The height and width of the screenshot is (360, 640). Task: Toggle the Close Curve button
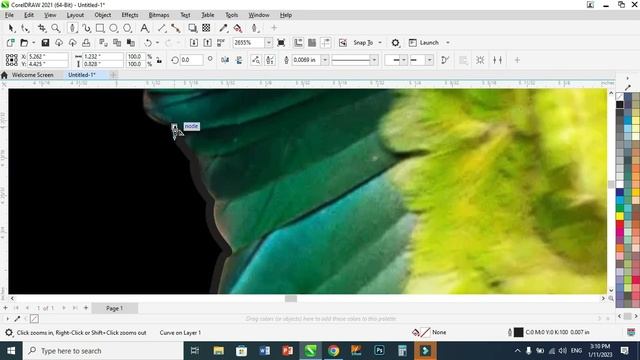tap(445, 60)
